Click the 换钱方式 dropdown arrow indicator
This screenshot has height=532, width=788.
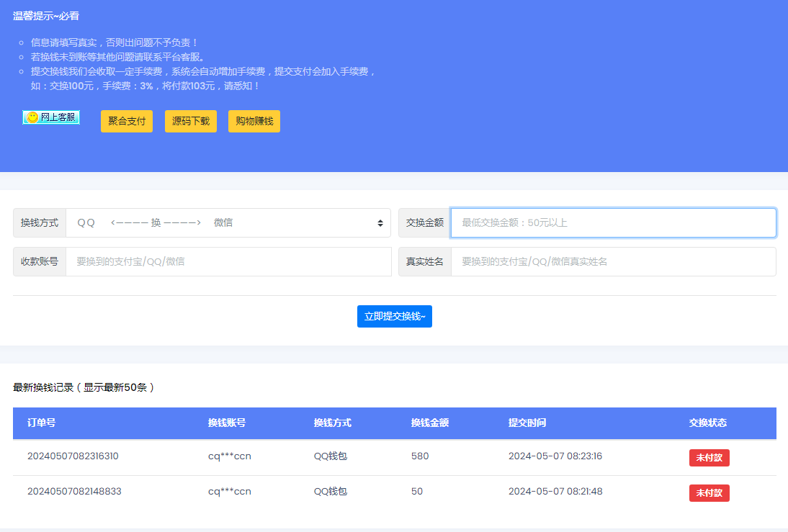(x=380, y=223)
